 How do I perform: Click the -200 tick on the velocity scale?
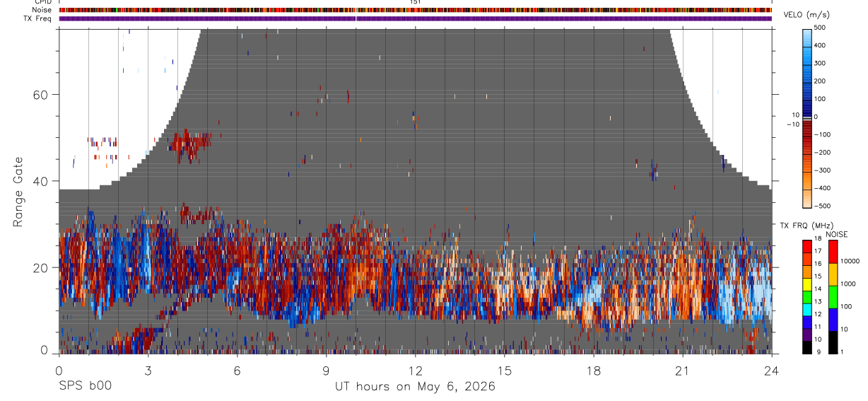(823, 152)
